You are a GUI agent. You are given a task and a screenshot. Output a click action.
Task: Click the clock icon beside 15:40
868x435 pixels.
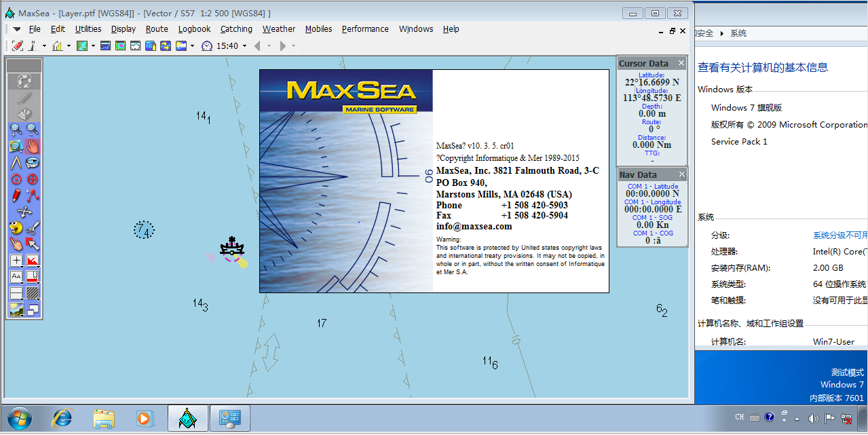[x=207, y=45]
